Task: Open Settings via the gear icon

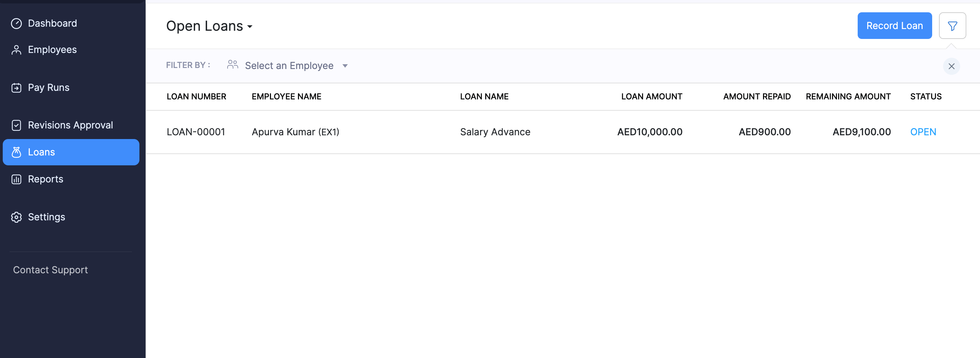Action: click(16, 217)
